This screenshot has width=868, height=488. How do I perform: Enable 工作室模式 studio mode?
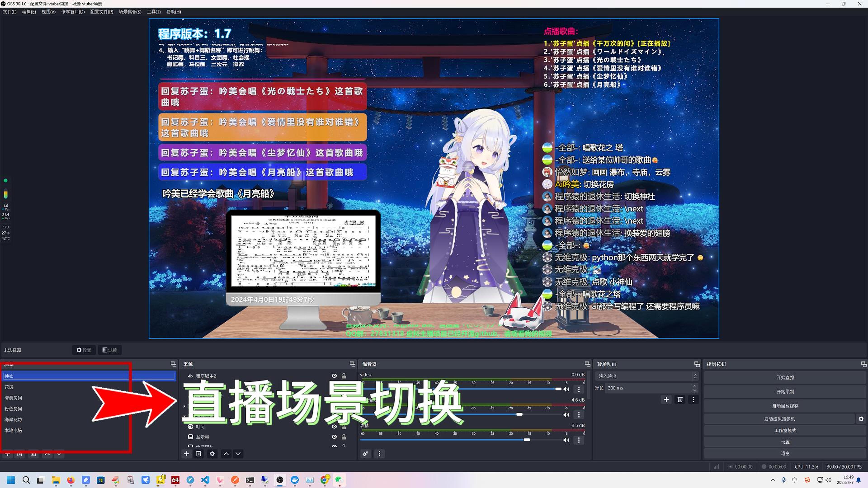[x=785, y=430]
